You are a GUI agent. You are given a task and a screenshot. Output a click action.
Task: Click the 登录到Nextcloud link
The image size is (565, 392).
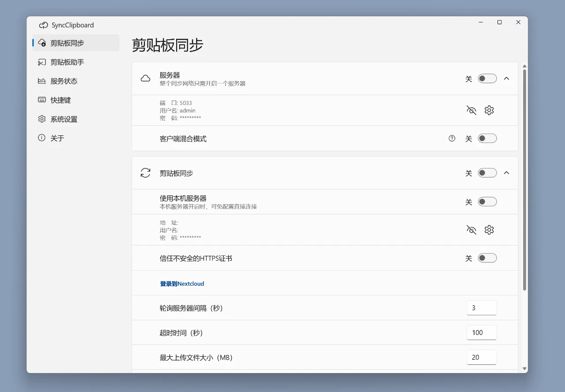pos(182,284)
